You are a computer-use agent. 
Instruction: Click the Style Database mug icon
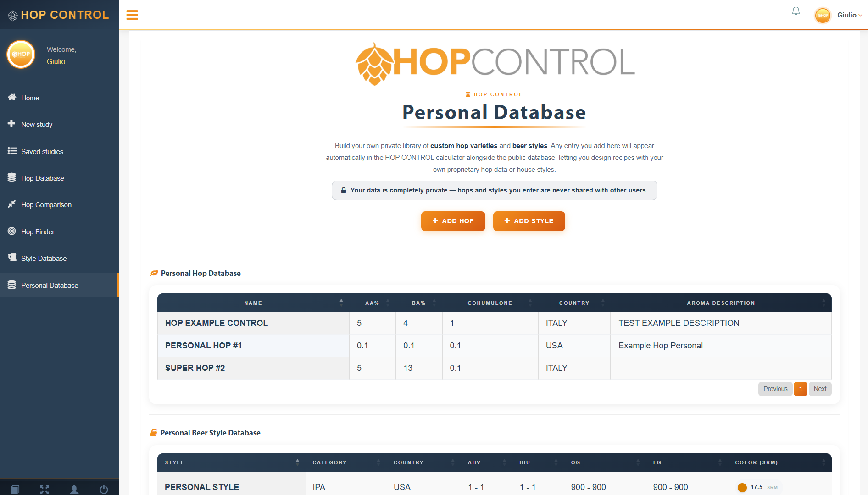(x=12, y=258)
